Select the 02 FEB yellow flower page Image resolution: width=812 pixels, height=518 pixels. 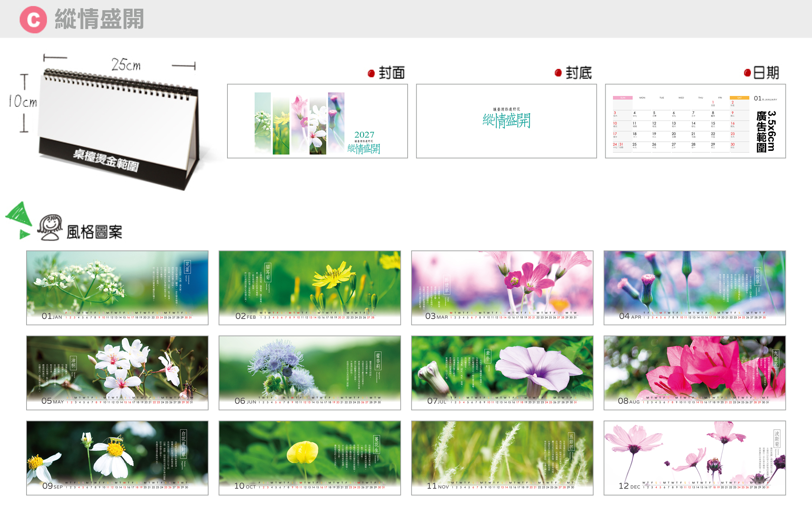(x=310, y=288)
